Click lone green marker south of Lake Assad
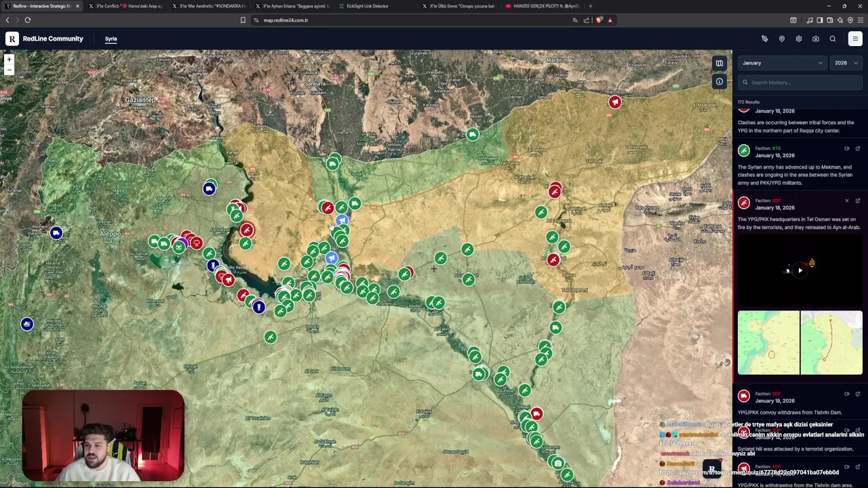 271,337
